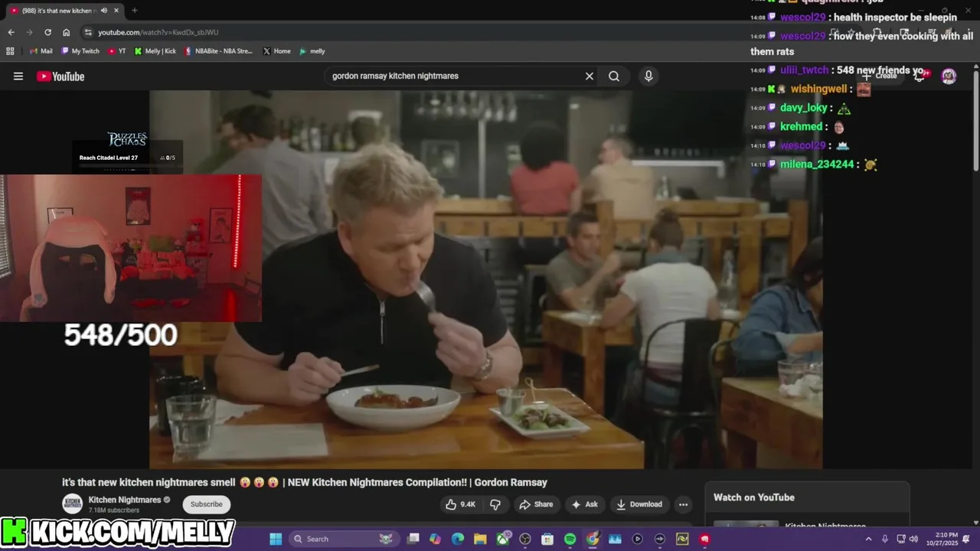Open the X Home bookmark
This screenshot has height=551, width=980.
pos(276,51)
